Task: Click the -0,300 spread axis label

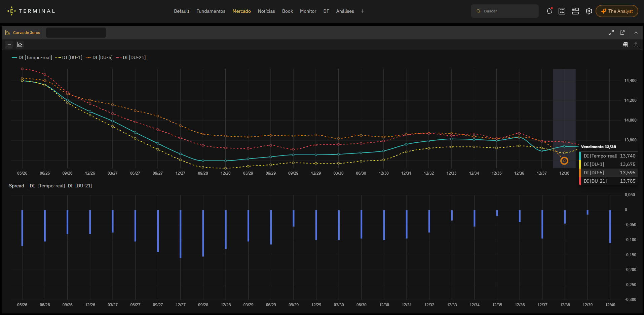Action: [630, 300]
